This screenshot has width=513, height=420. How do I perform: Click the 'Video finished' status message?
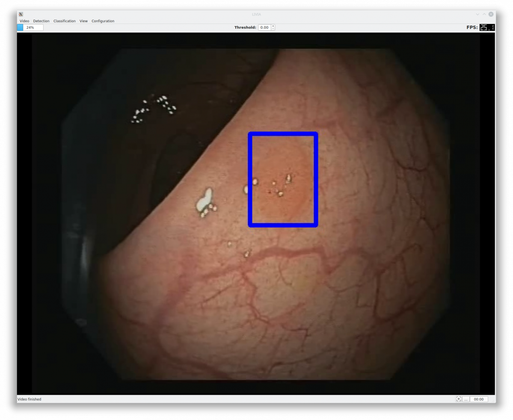pos(30,399)
